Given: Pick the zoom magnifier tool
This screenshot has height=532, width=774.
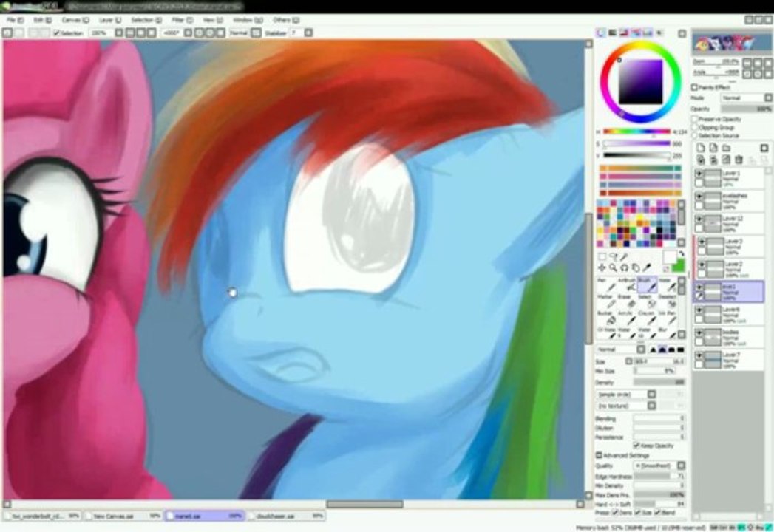Looking at the screenshot, I should pos(613,267).
